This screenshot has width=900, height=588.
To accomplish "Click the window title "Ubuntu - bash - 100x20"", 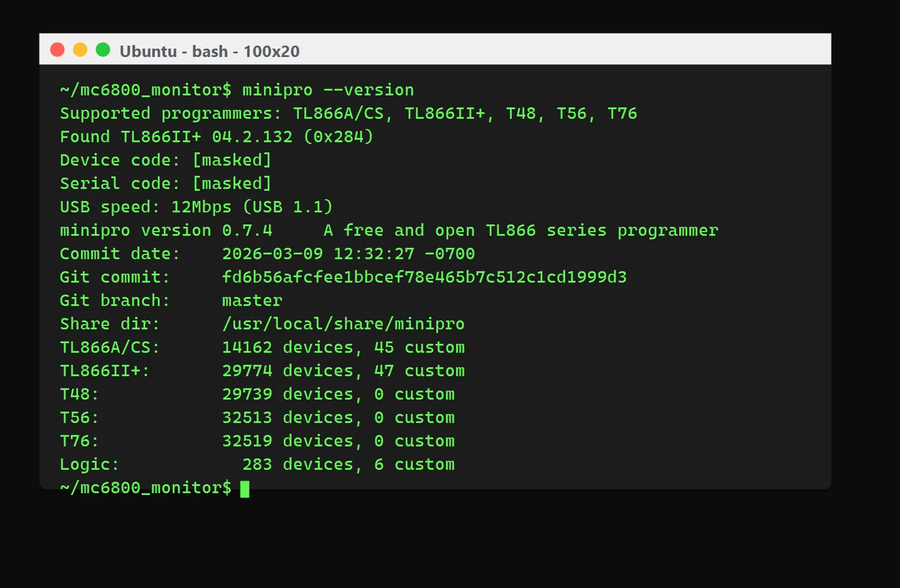I will tap(209, 52).
